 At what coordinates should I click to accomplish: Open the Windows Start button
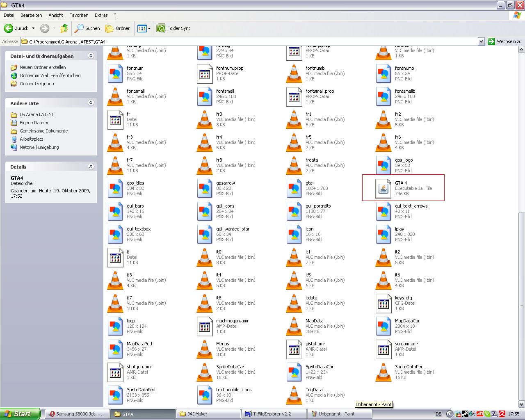pos(20,414)
